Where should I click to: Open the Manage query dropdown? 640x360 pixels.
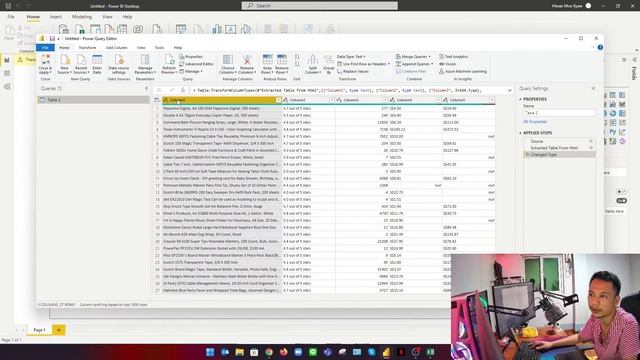click(x=191, y=71)
